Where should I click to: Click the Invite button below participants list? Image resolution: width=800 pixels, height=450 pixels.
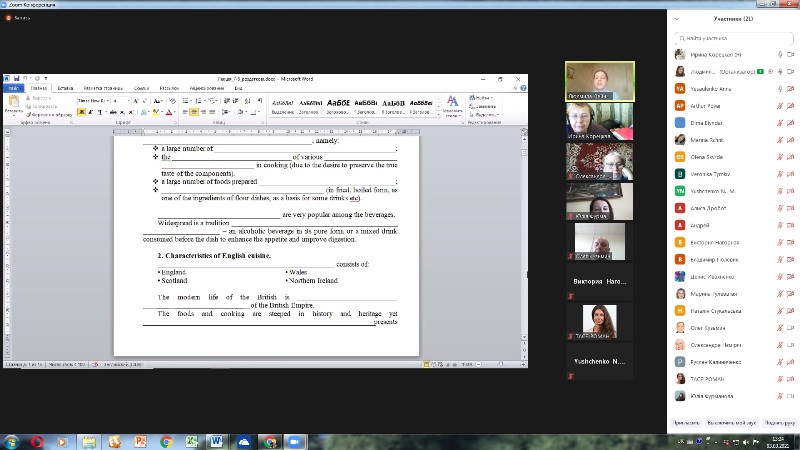tap(685, 423)
